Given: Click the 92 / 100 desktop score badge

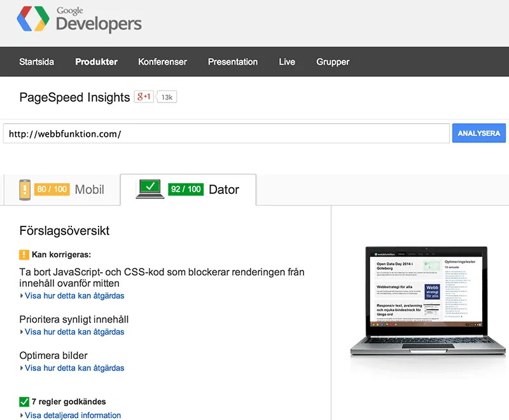Looking at the screenshot, I should click(186, 189).
